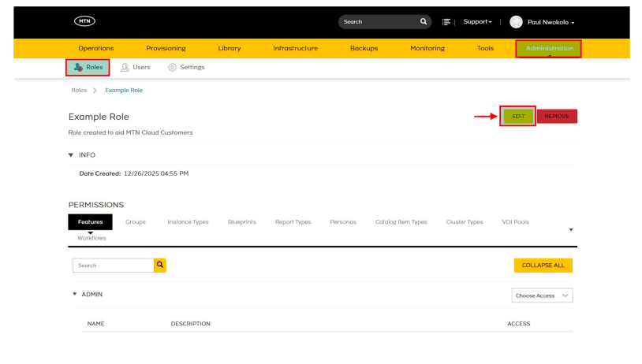Click the magnifier icon in top search
The image size is (642, 364).
pos(424,21)
